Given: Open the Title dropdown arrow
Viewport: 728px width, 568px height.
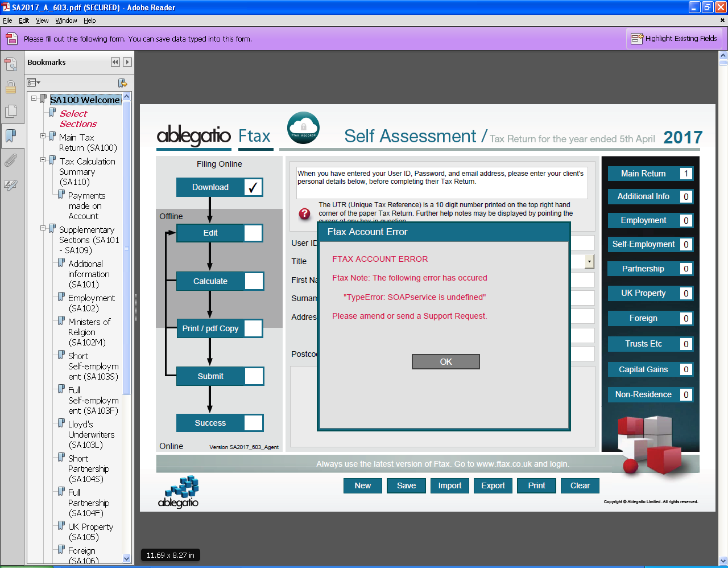Looking at the screenshot, I should tap(589, 261).
